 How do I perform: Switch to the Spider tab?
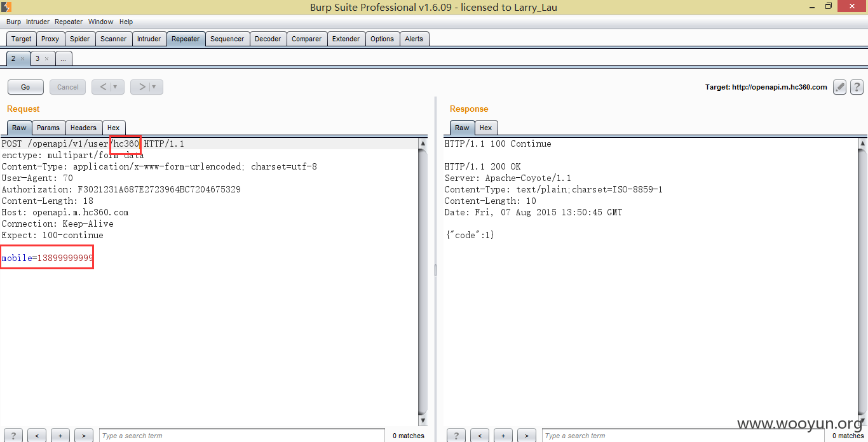coord(79,39)
